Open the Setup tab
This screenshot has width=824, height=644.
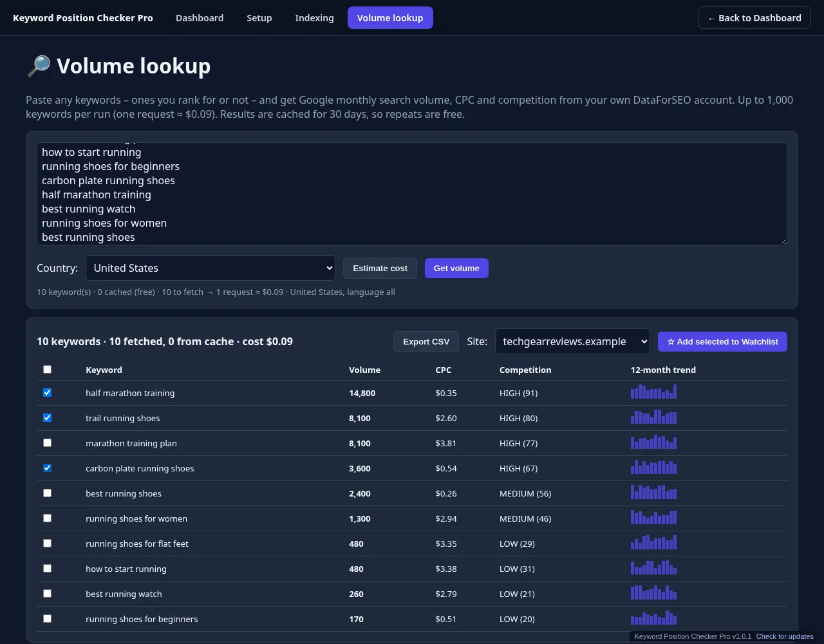(x=259, y=18)
